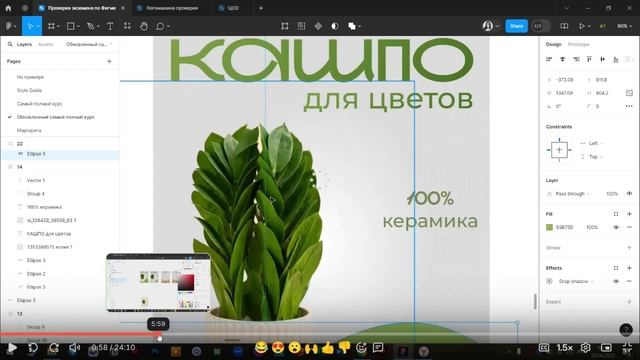
Task: Click the blue Share button
Action: [516, 26]
